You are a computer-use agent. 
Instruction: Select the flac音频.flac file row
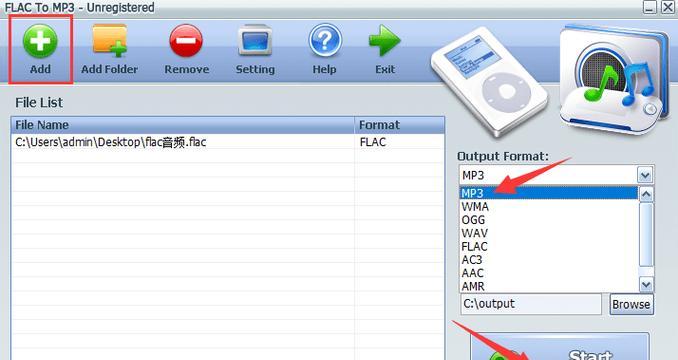pyautogui.click(x=227, y=142)
